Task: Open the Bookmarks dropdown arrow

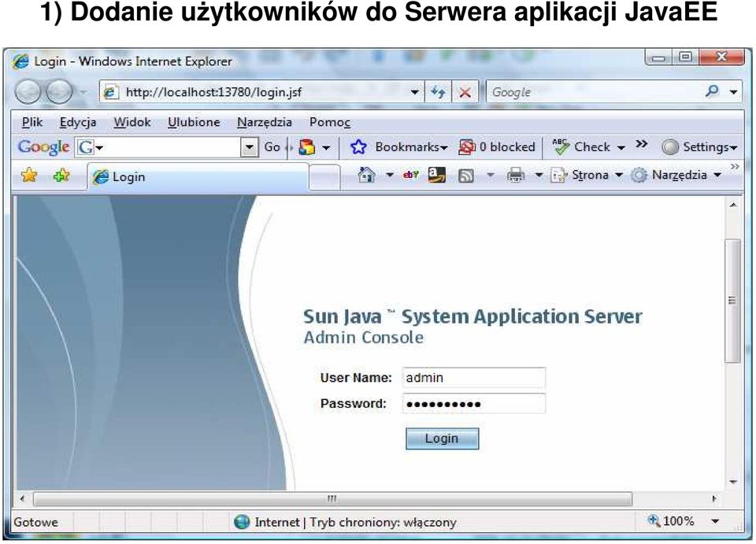Action: click(x=444, y=148)
